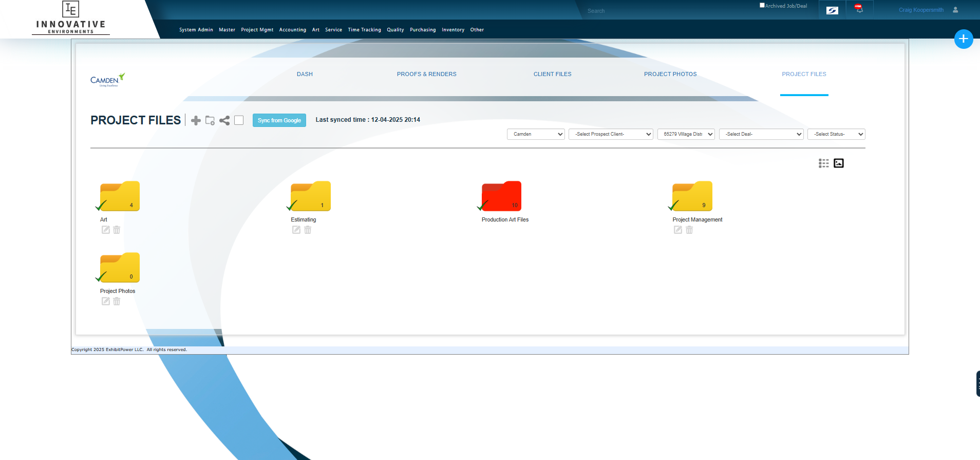
Task: Click the notifications bell icon
Action: [859, 9]
